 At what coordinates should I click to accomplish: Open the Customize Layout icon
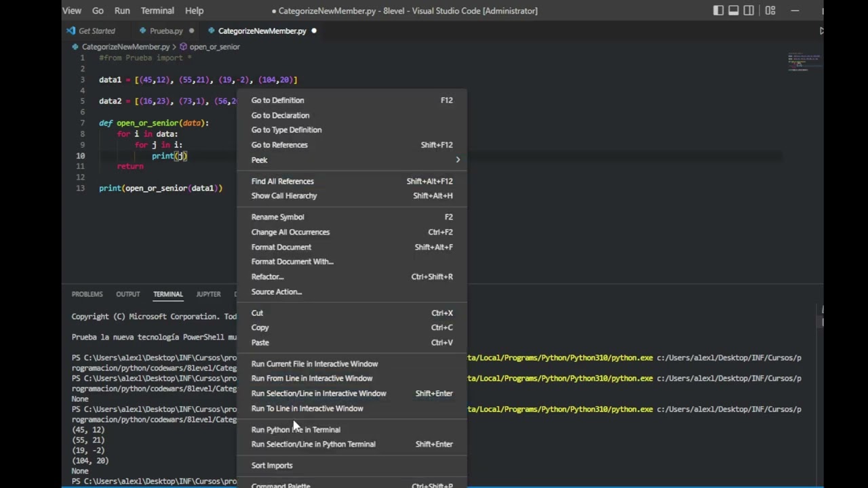pos(770,11)
